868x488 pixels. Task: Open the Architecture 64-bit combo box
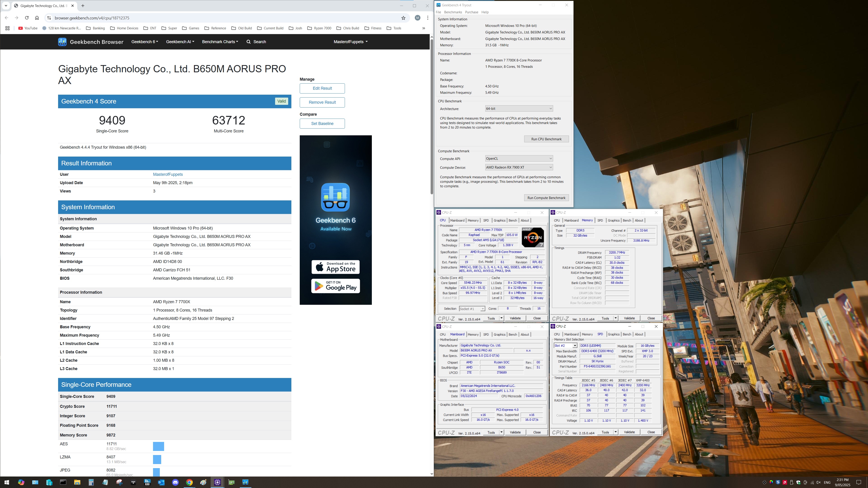(519, 108)
